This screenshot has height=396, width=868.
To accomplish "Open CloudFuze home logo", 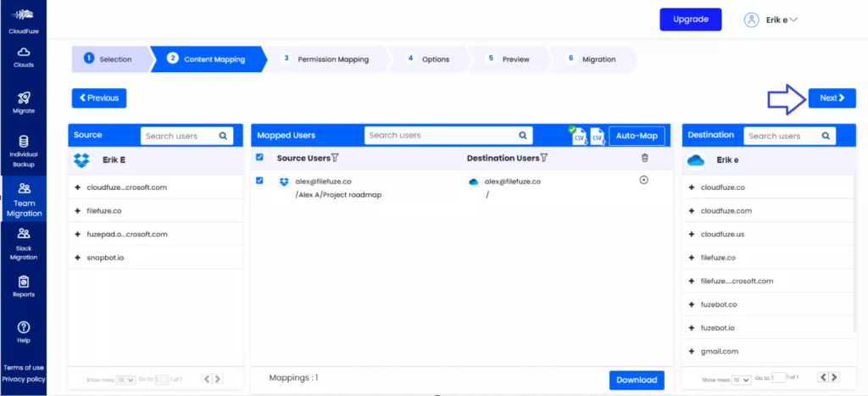I will (23, 21).
